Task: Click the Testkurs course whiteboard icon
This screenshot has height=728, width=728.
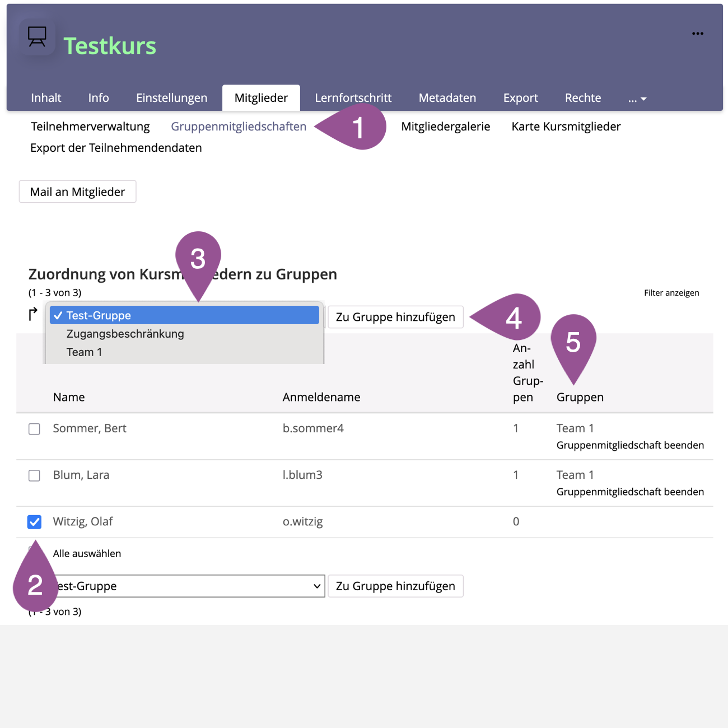Action: tap(37, 37)
